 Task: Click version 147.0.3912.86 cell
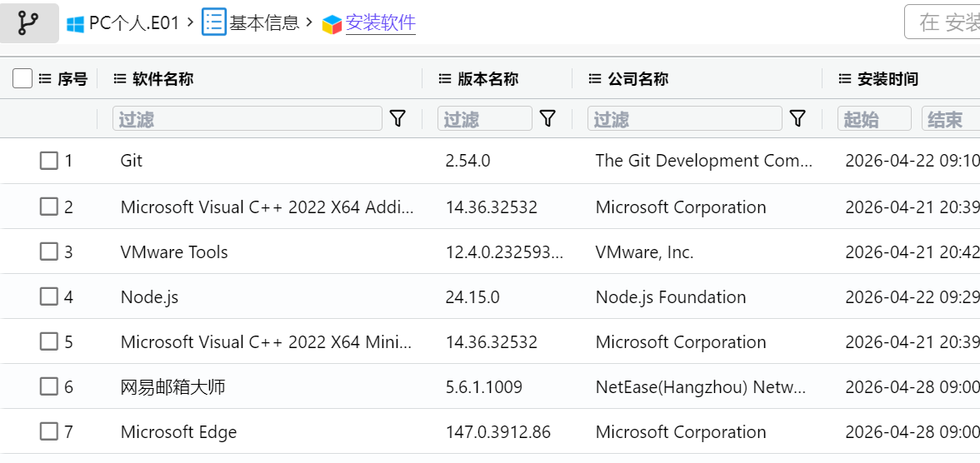point(498,431)
